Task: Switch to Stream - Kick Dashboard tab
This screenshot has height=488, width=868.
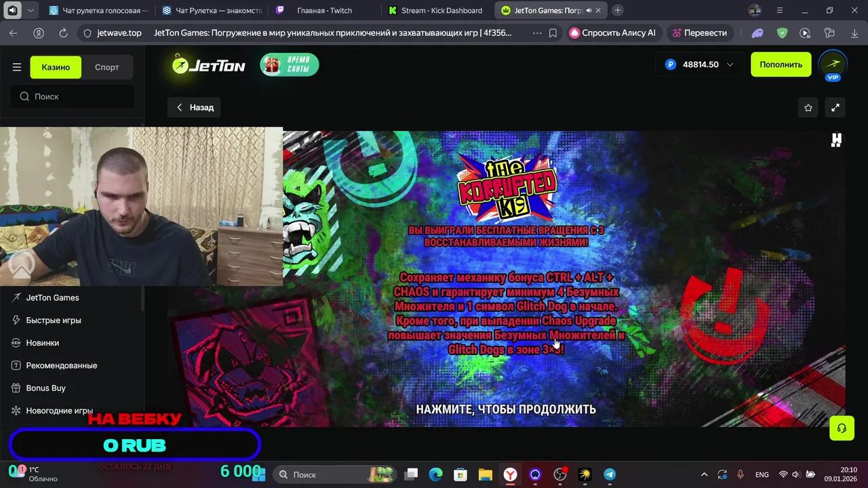Action: coord(437,10)
